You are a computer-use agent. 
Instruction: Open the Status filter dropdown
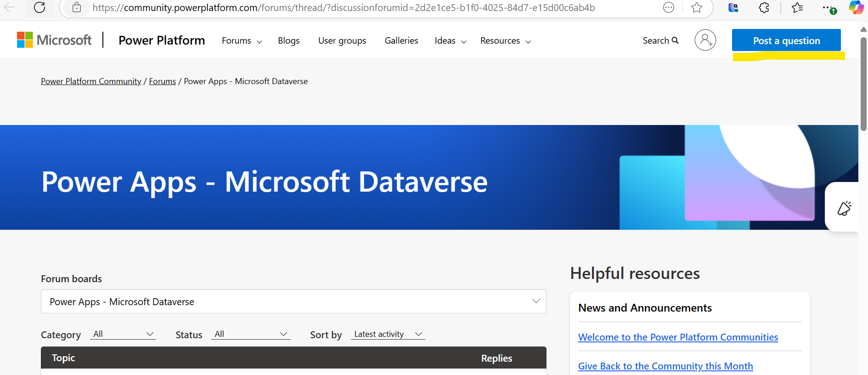(x=251, y=334)
